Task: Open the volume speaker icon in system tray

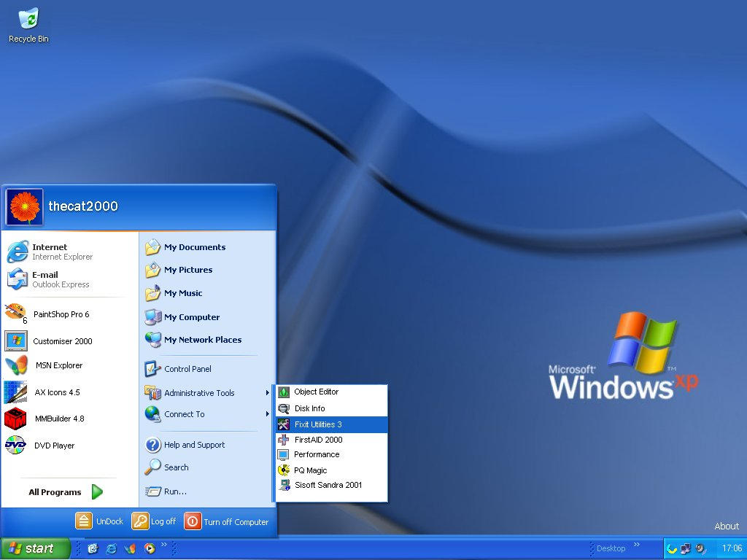Action: coord(700,548)
